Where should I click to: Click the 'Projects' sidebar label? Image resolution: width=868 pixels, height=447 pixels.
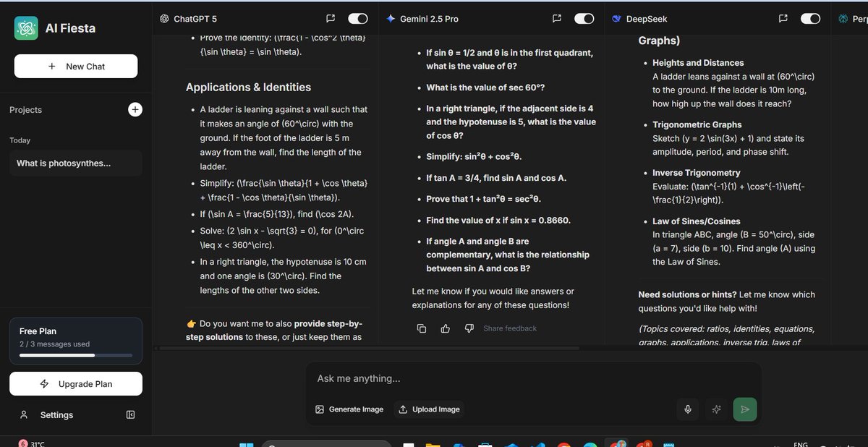(x=25, y=110)
